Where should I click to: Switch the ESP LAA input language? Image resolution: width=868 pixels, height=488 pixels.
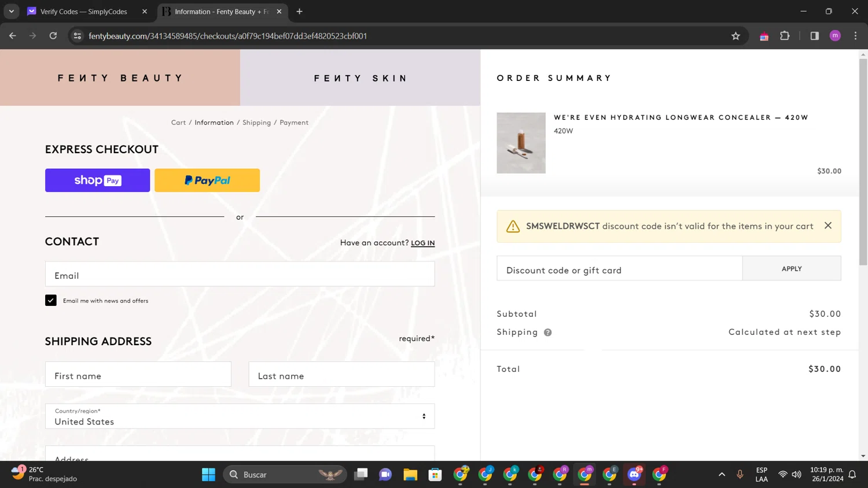(762, 475)
